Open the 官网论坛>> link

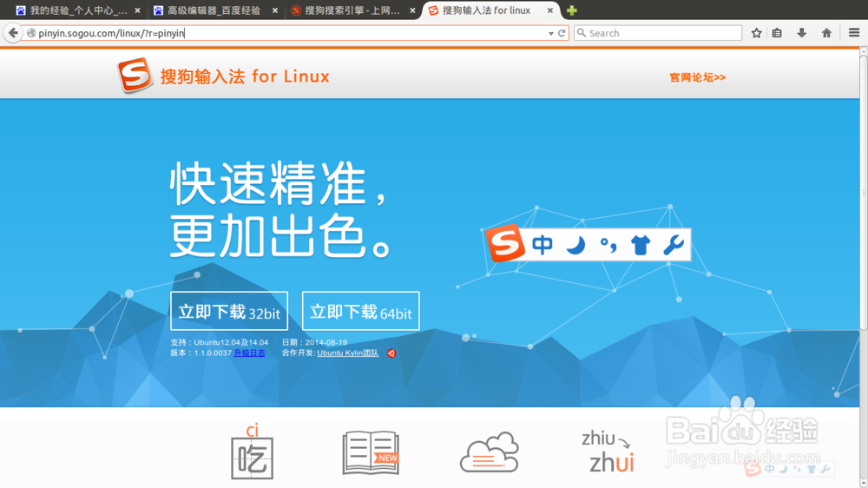(698, 77)
